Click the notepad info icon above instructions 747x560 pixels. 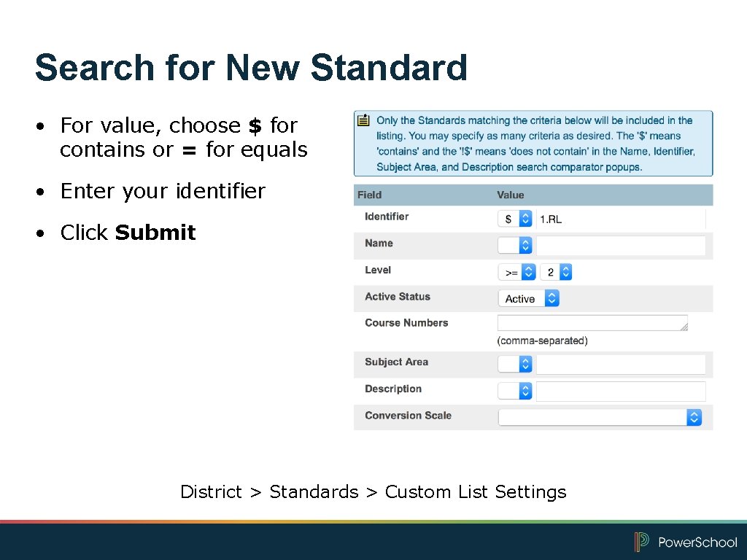click(363, 120)
